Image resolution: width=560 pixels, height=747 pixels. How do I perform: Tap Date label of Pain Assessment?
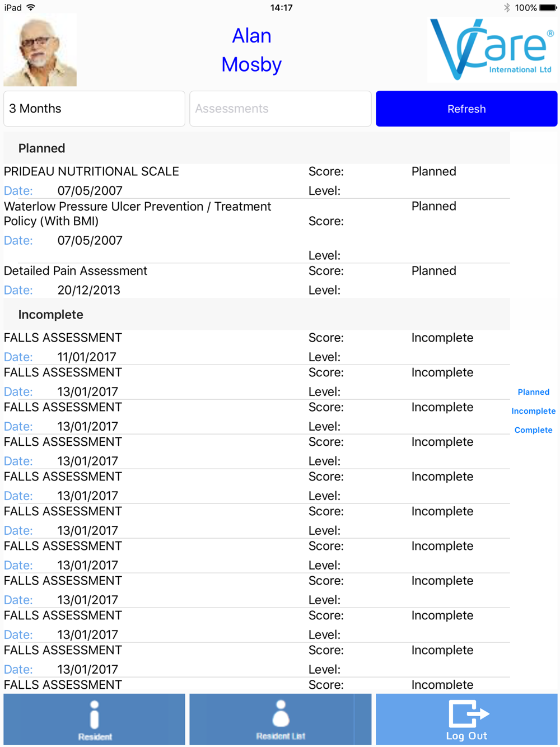(x=18, y=290)
